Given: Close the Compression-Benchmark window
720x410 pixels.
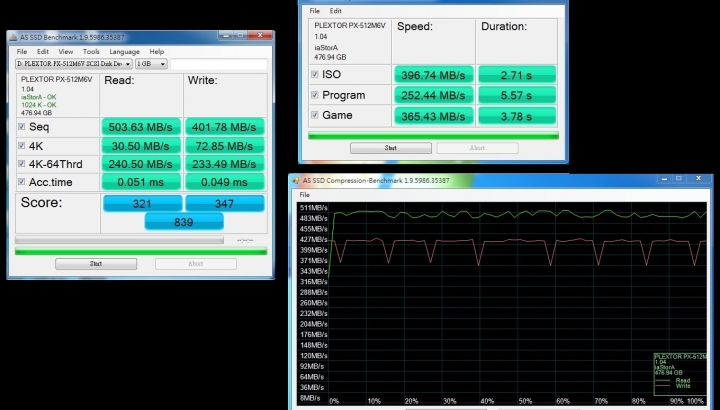Looking at the screenshot, I should (x=698, y=179).
